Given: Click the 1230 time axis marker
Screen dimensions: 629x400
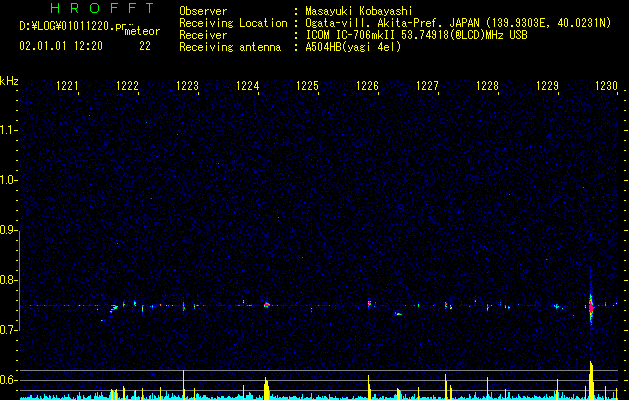Looking at the screenshot, I should pos(606,86).
